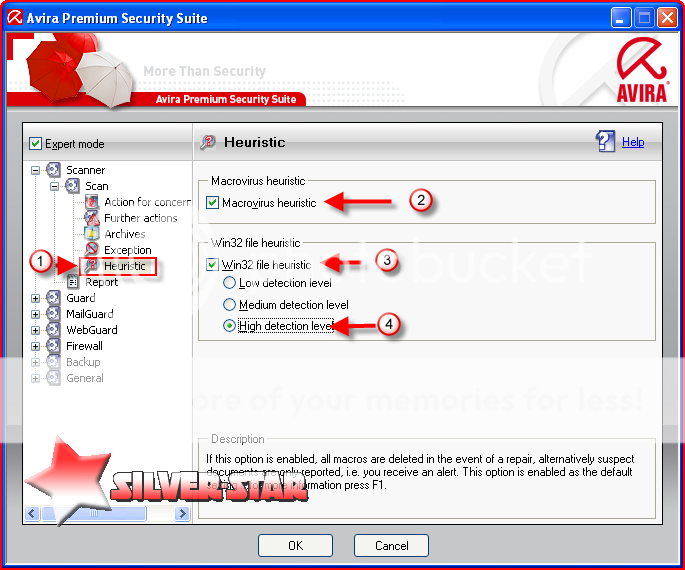Image resolution: width=685 pixels, height=570 pixels.
Task: Click the OK button
Action: pyautogui.click(x=295, y=546)
